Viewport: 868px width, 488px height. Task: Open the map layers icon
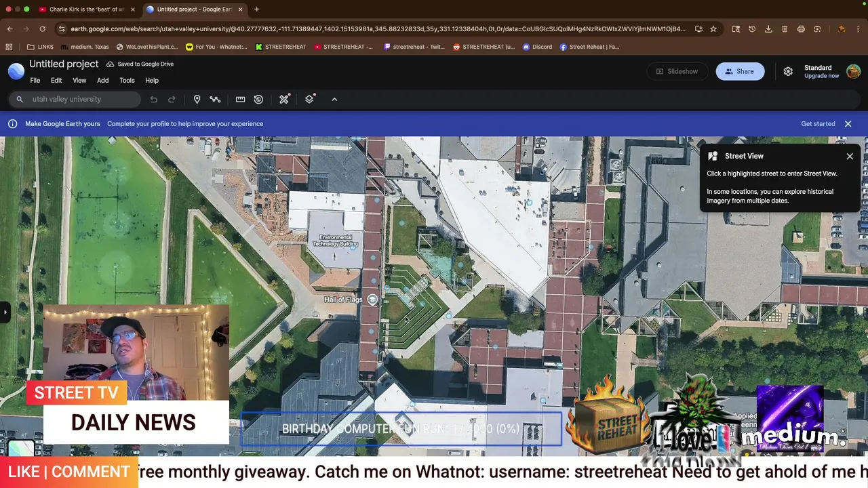pos(309,100)
